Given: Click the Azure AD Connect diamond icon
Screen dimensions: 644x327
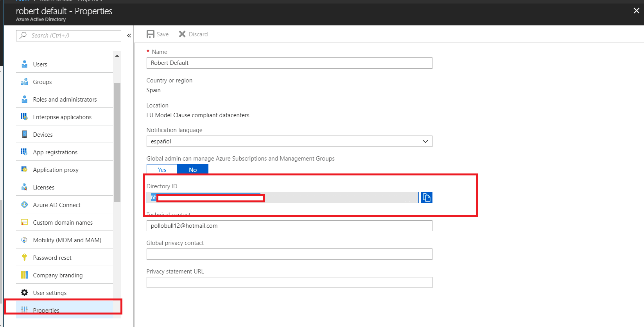Looking at the screenshot, I should (x=24, y=205).
